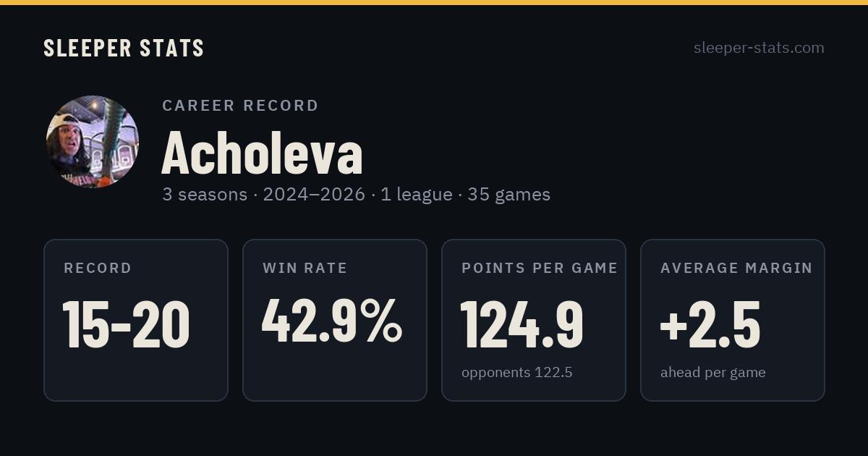Click the +2.5 margin value
Viewport: 868px width, 456px height.
pyautogui.click(x=710, y=324)
